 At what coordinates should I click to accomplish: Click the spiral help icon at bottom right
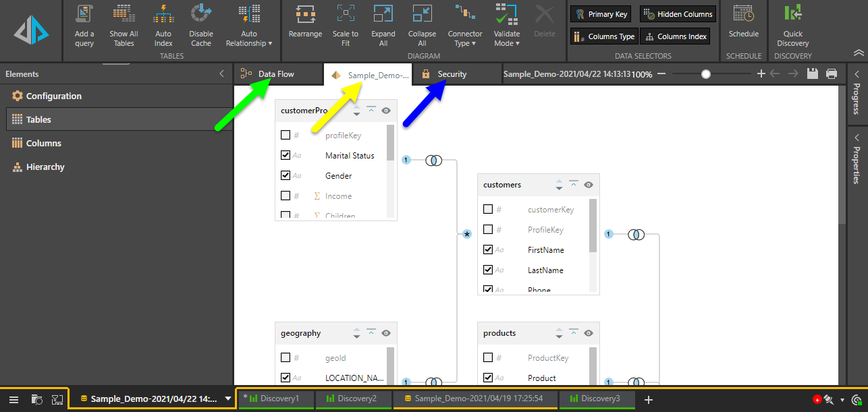pos(857,399)
